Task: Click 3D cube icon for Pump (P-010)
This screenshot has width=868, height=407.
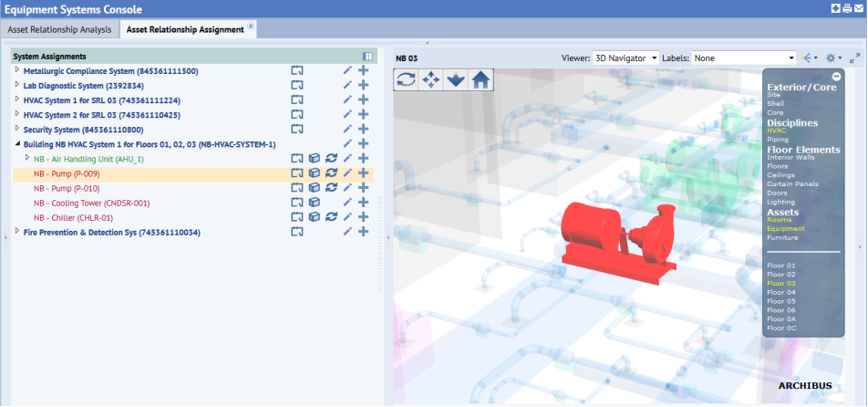Action: (x=314, y=188)
